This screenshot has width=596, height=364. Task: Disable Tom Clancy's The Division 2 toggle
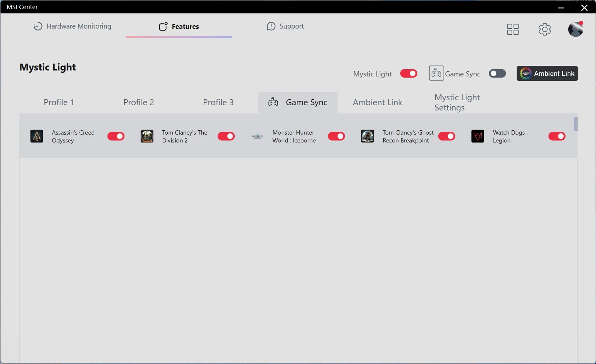point(226,136)
